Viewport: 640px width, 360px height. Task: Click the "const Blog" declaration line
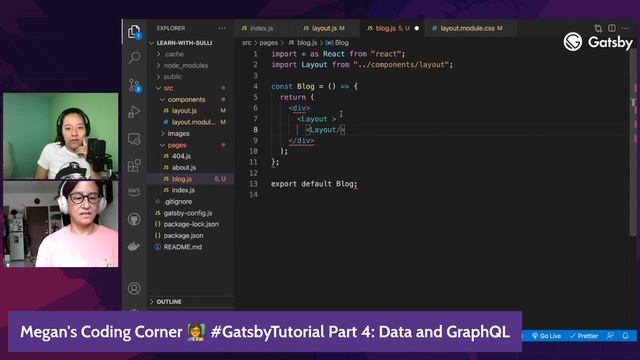click(314, 86)
